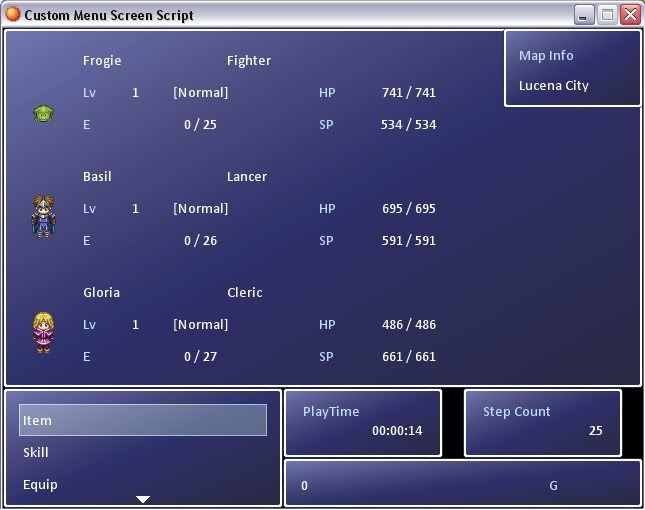Image resolution: width=645 pixels, height=510 pixels.
Task: Click Gloria's SP value 661 / 661
Action: point(409,357)
